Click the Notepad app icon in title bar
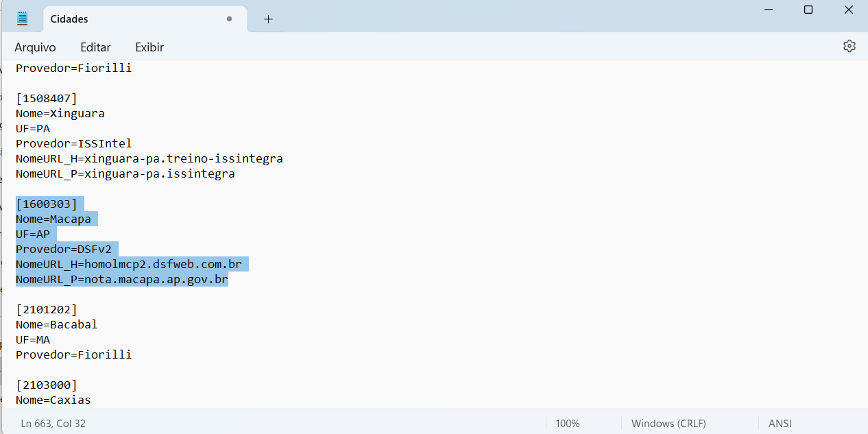The height and width of the screenshot is (434, 868). 23,19
